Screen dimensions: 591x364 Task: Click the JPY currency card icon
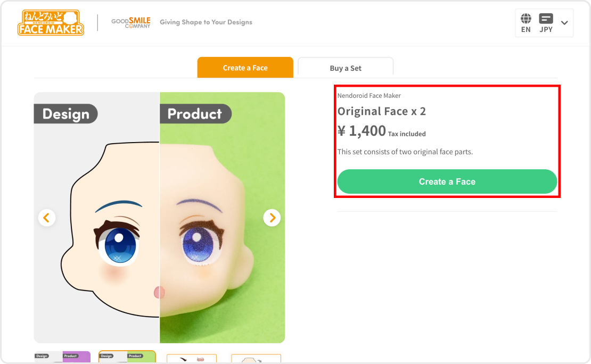coord(546,19)
